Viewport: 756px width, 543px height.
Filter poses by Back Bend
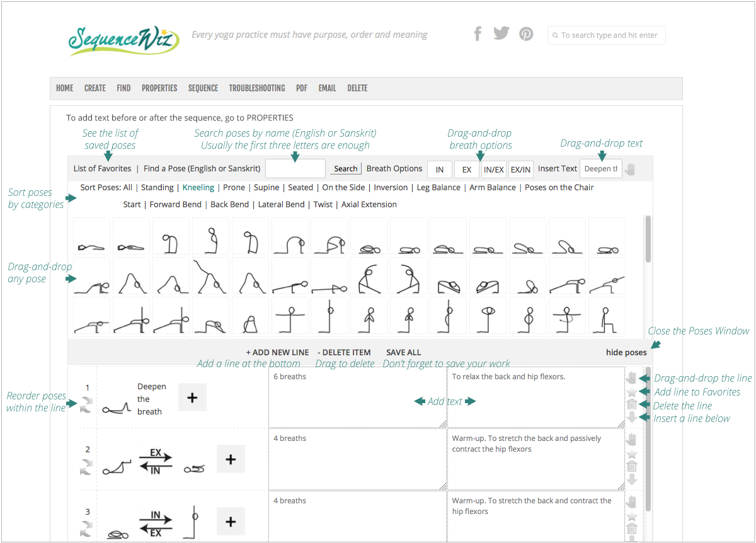[229, 204]
